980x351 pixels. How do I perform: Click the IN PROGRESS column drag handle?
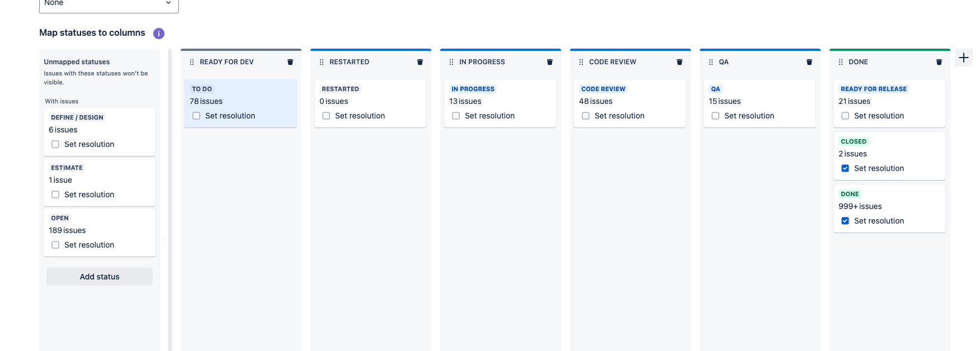click(451, 62)
